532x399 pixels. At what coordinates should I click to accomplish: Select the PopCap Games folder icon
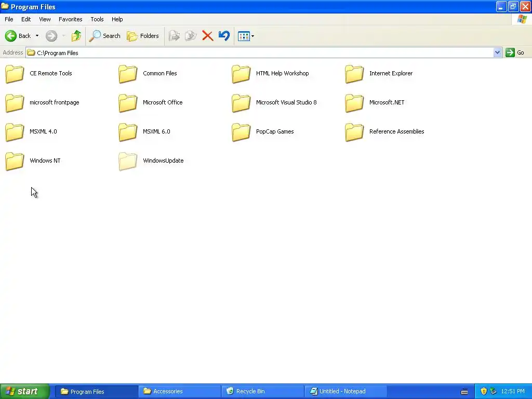[241, 132]
